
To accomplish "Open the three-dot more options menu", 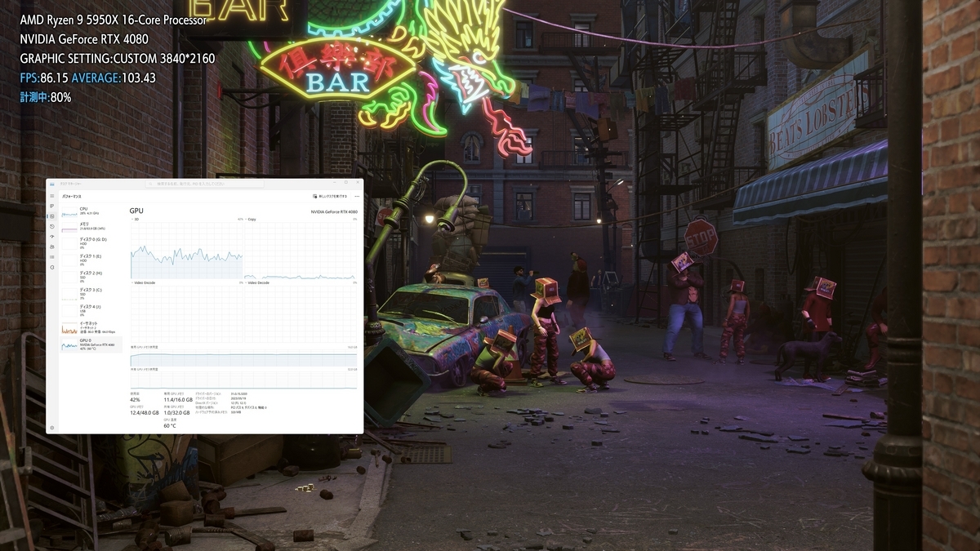I will 357,196.
